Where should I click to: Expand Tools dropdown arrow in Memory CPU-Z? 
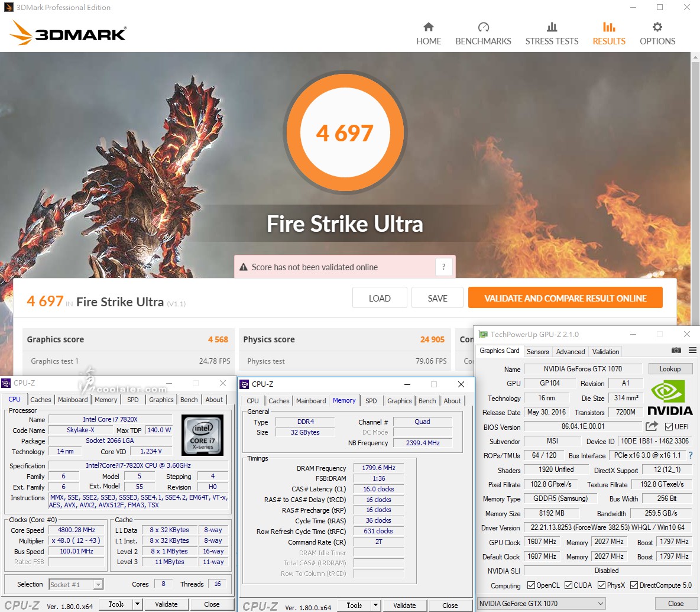tap(376, 605)
